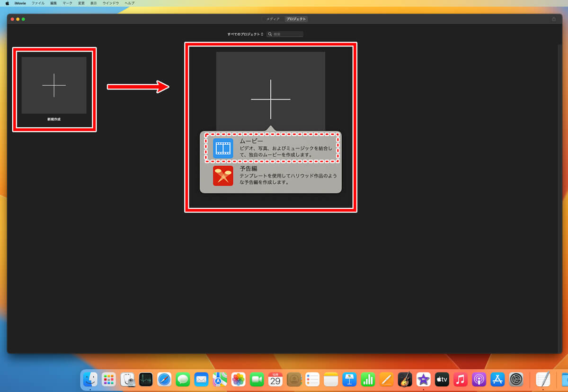Open Reminders from the Dock
This screenshot has width=568, height=392.
(x=312, y=379)
